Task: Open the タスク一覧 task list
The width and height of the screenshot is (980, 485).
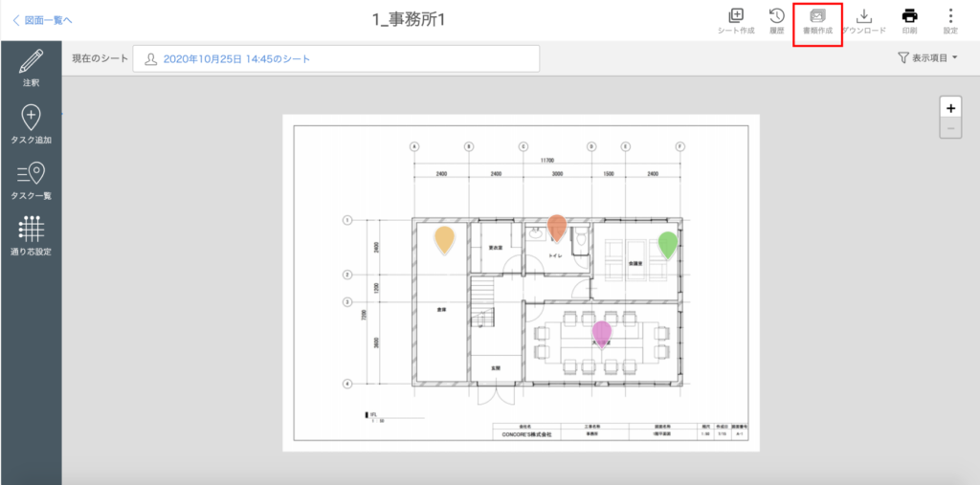Action: (x=31, y=179)
